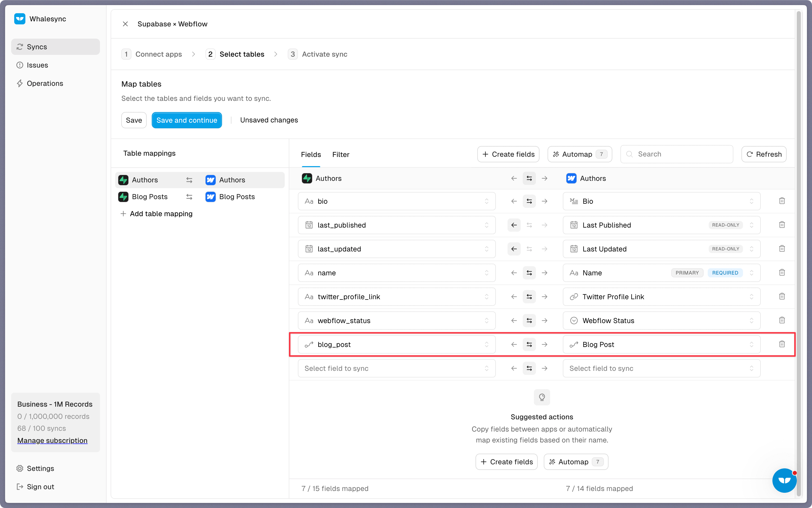
Task: Click Create fields under Suggested actions
Action: (x=506, y=462)
